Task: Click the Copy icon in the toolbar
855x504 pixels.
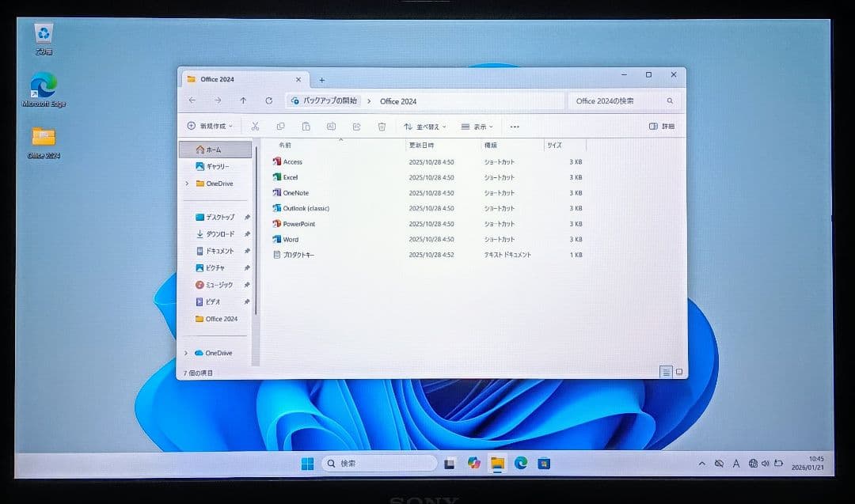Action: (280, 126)
